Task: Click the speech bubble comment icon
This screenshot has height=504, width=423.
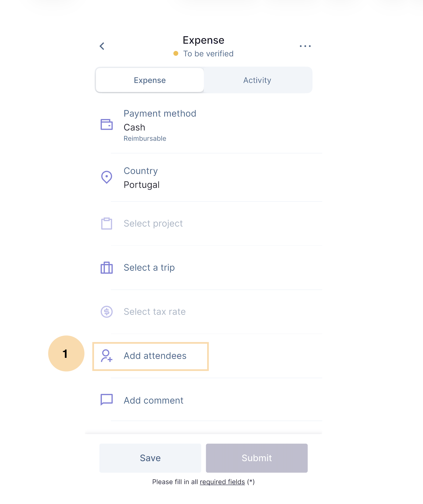Action: tap(107, 400)
